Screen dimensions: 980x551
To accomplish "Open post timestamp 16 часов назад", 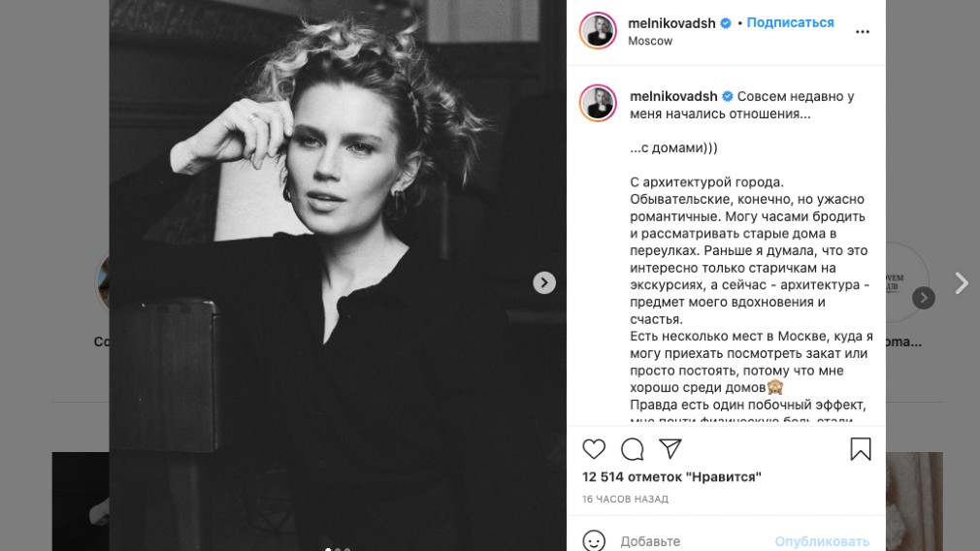I will click(x=625, y=500).
